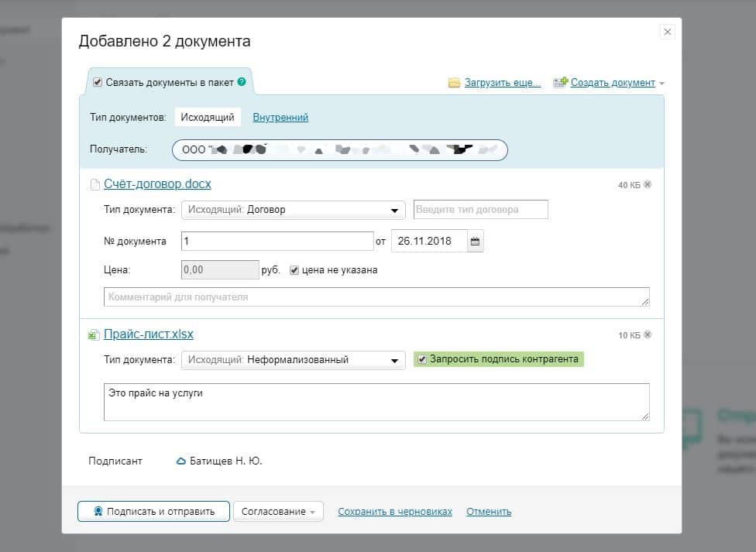Screen dimensions: 756x552
Task: Remove Прайс-лист.xlsx using its delete icon
Action: [648, 335]
